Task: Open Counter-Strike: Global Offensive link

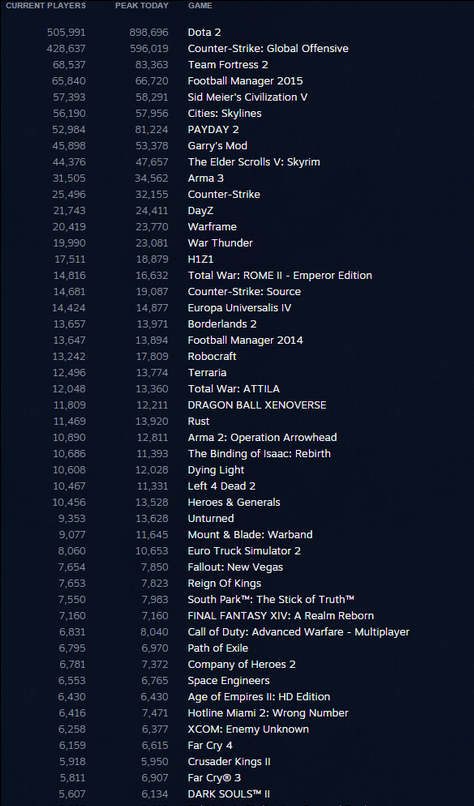Action: [268, 48]
